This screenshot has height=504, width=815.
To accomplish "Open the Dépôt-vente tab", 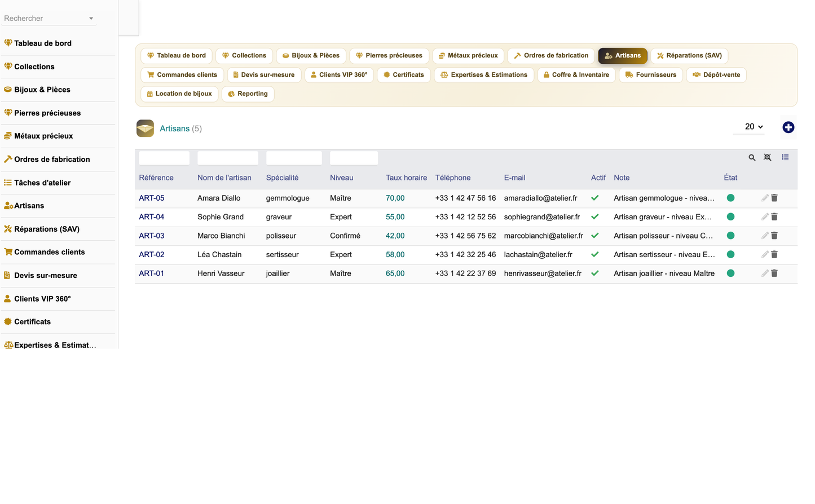I will tap(716, 75).
